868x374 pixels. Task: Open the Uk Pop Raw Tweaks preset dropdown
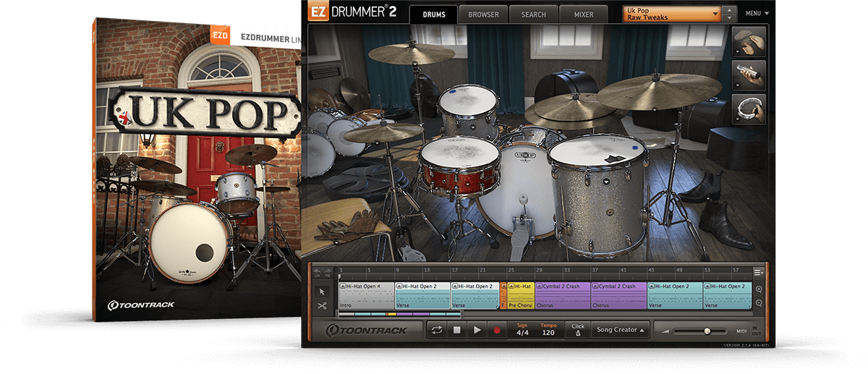[671, 14]
